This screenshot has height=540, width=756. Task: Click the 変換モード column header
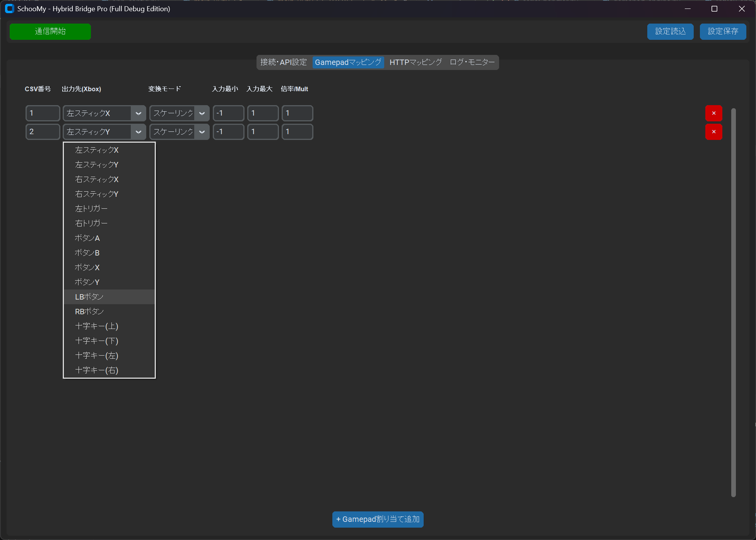(164, 89)
